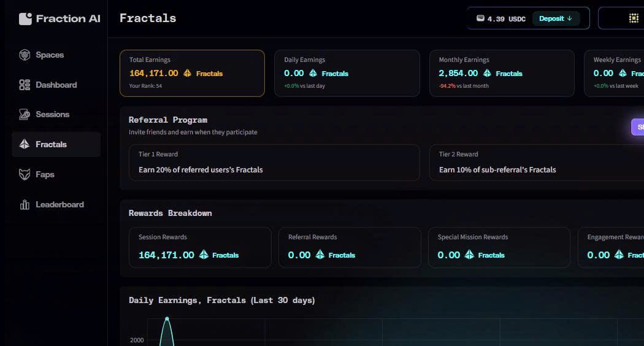
Task: Click the Fractals icon in Engagement Rewards
Action: point(619,255)
